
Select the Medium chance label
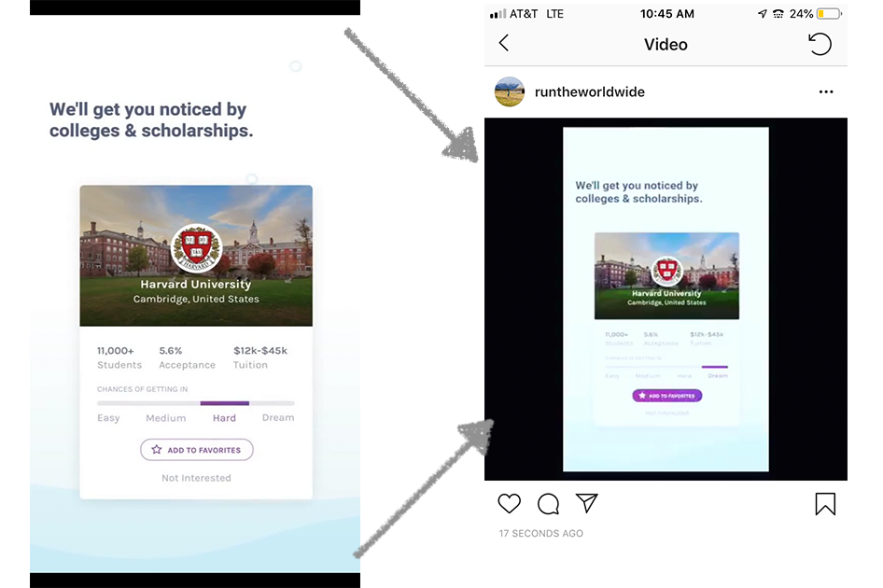pyautogui.click(x=165, y=418)
